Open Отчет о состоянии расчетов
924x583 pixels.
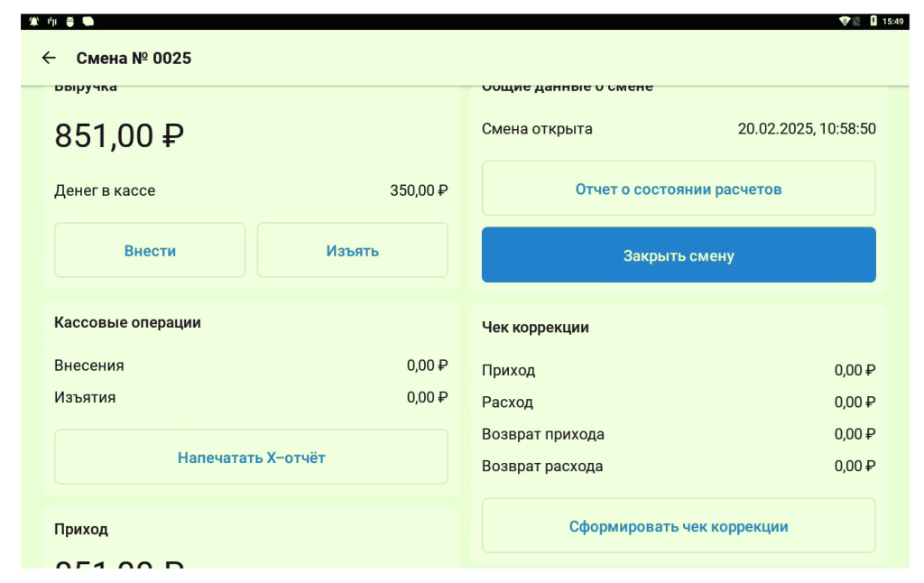tap(679, 190)
